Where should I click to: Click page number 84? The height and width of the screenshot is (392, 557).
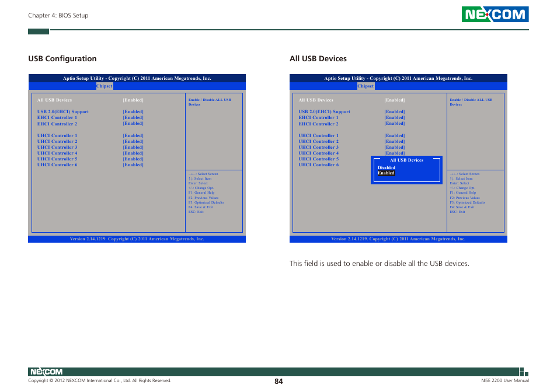pyautogui.click(x=278, y=381)
